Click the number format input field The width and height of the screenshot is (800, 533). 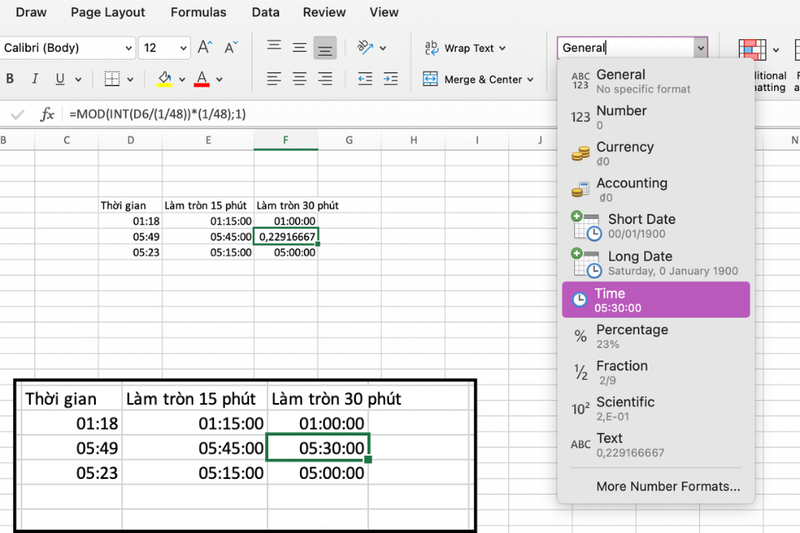626,48
